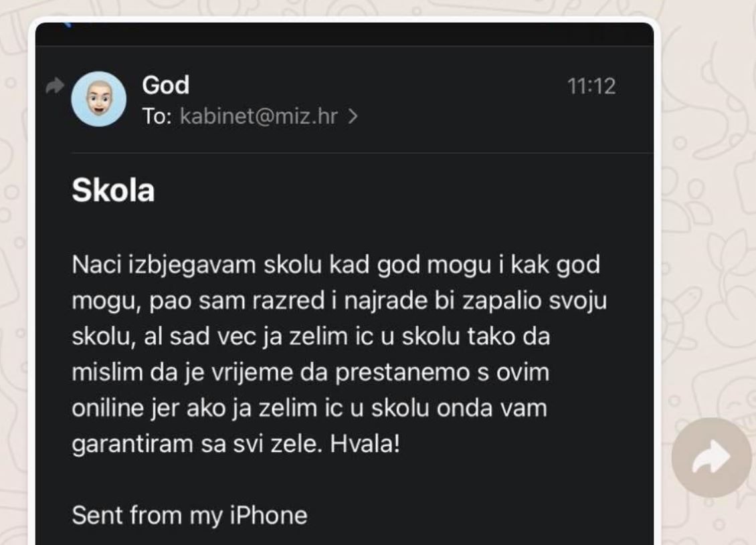This screenshot has width=756, height=545.
Task: Click the dark header bar above sender
Action: point(345,33)
